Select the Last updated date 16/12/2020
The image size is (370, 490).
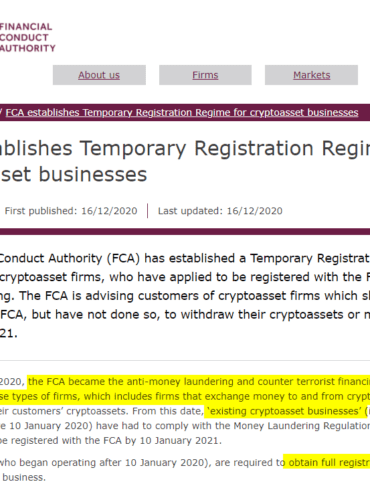point(255,211)
